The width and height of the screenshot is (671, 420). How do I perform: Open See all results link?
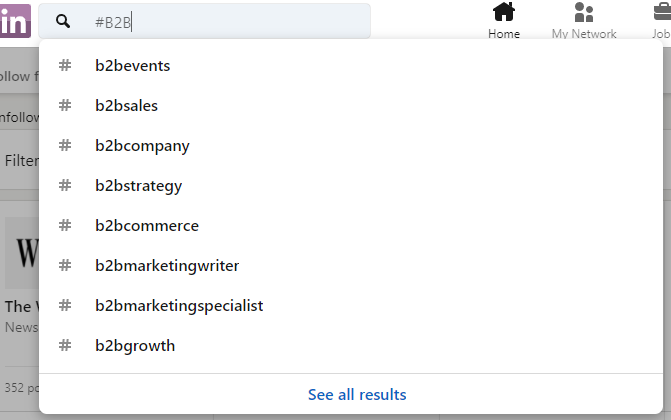pos(357,395)
